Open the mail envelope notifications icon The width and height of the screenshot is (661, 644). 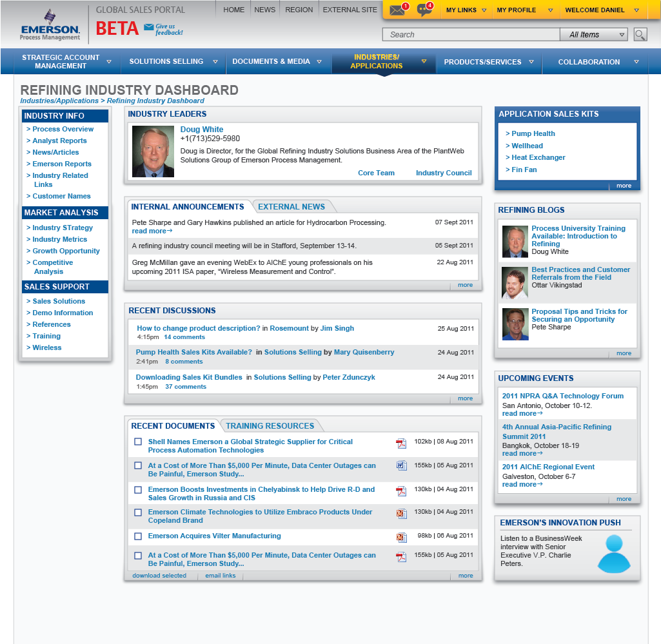point(397,10)
